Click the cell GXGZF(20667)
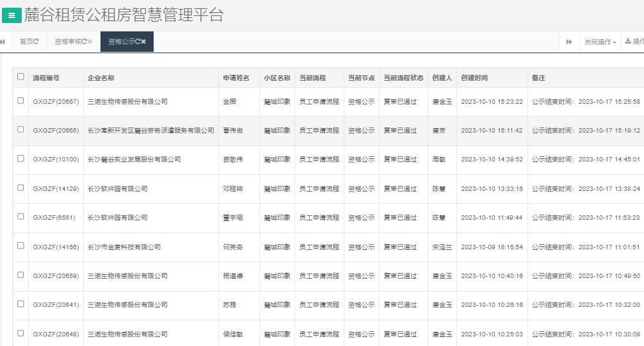This screenshot has height=346, width=644. 56,101
